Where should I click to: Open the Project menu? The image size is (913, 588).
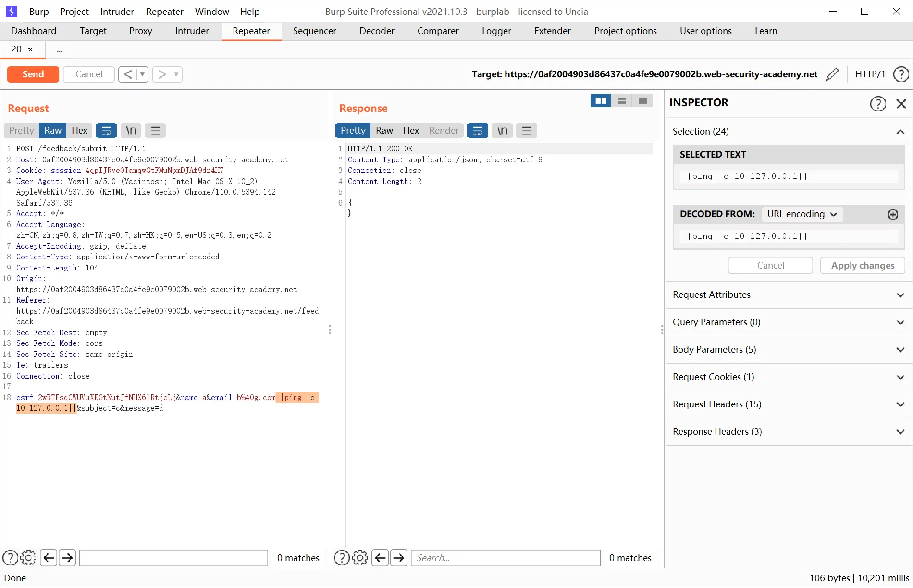[x=74, y=12]
